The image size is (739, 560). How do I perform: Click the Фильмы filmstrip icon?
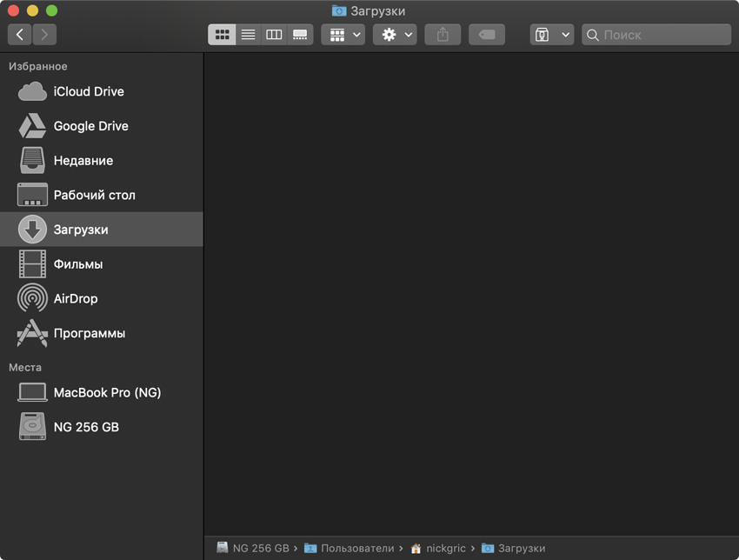pos(32,264)
